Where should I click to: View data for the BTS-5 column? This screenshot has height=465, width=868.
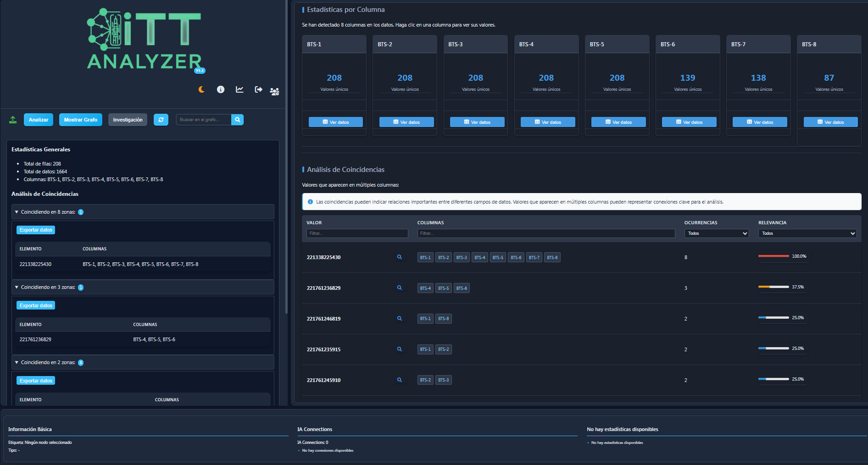618,122
